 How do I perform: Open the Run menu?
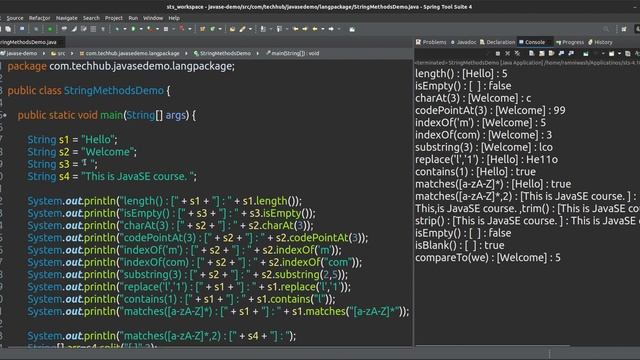click(x=133, y=18)
